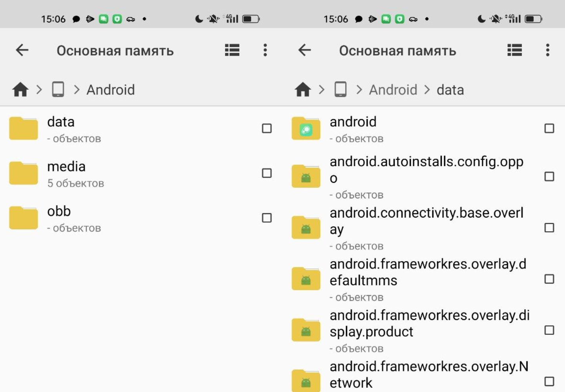Open android folder icon in data
Viewport: 565px width, 392px height.
point(306,128)
